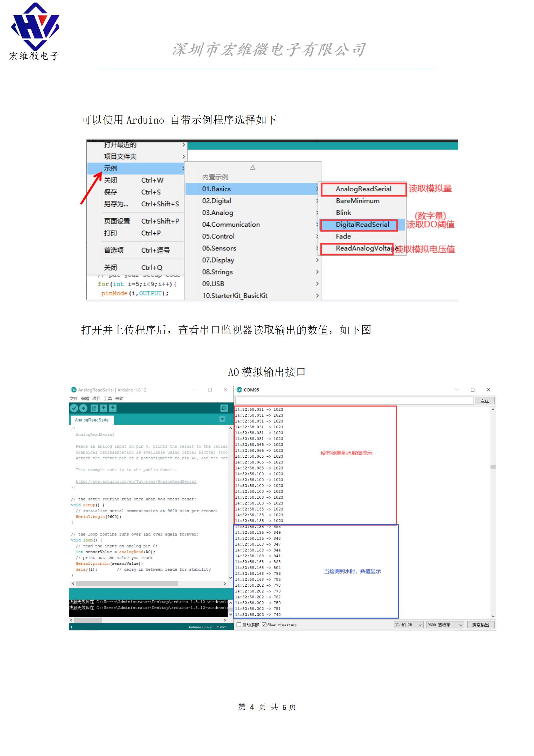Viewport: 534px width, 756px height.
Task: Uncheck the Show timestamp checkbox
Action: [x=264, y=625]
